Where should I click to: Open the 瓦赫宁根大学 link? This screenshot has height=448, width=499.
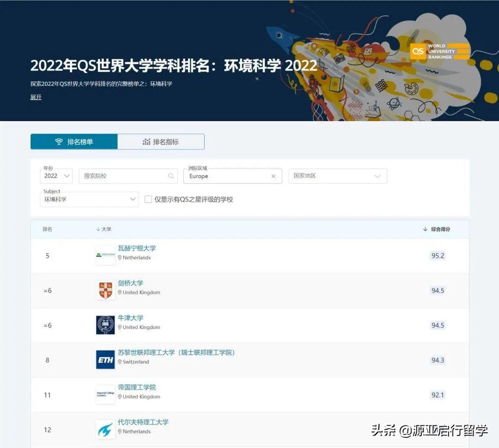[137, 248]
